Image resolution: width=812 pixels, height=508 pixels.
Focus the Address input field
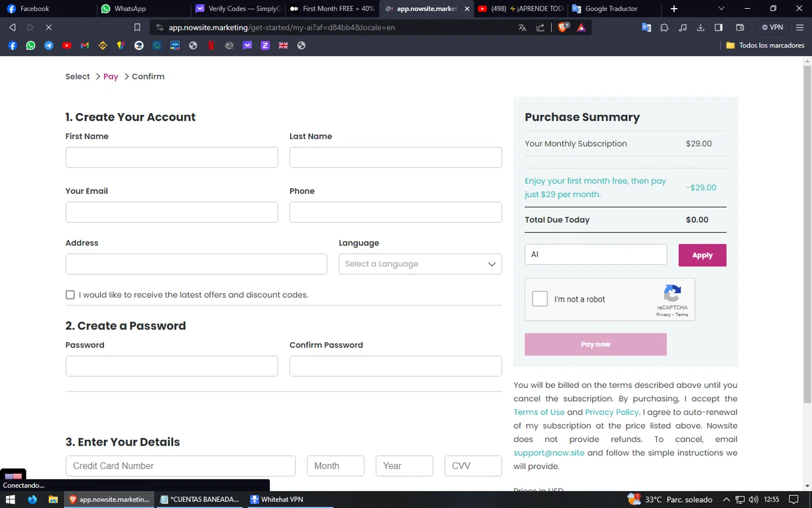(x=196, y=264)
